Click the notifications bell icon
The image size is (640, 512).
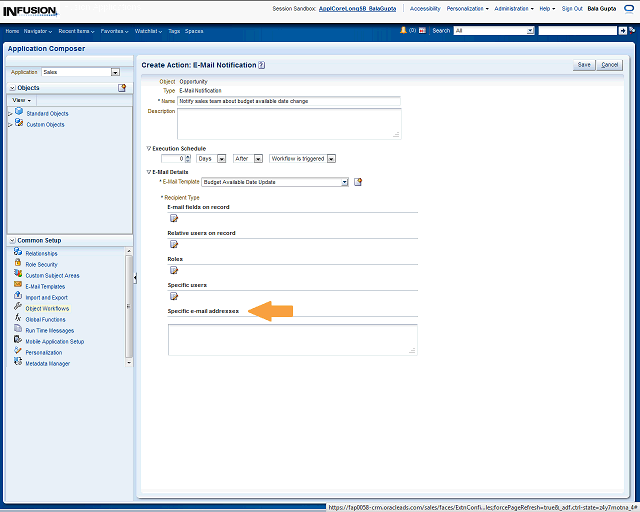click(x=403, y=31)
